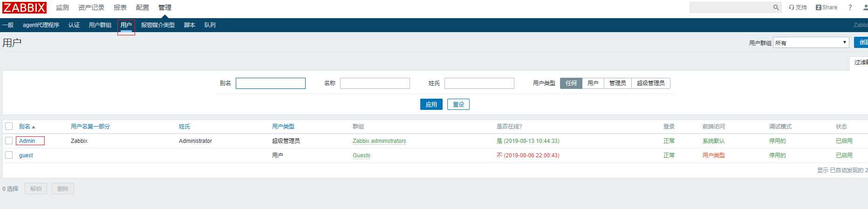Open the Share link
The image size is (868, 209).
[826, 7]
